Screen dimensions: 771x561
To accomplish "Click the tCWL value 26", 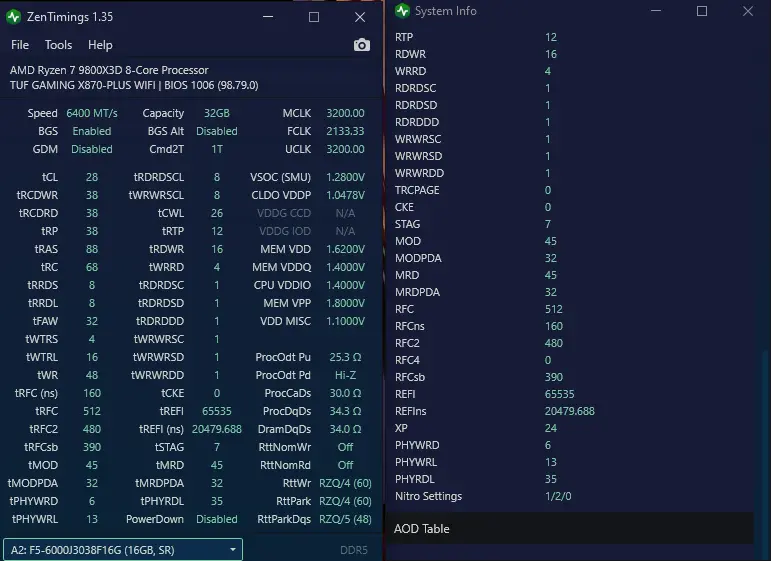I will pos(217,213).
